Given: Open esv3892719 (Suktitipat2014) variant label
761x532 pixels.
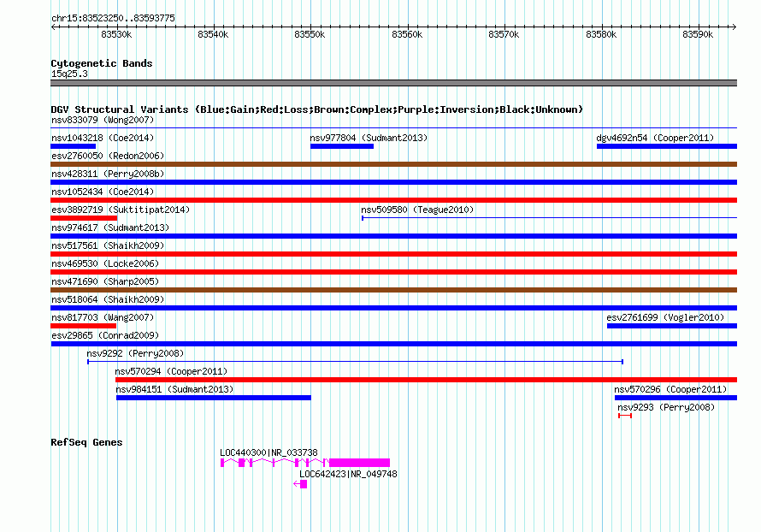Looking at the screenshot, I should click(x=121, y=210).
